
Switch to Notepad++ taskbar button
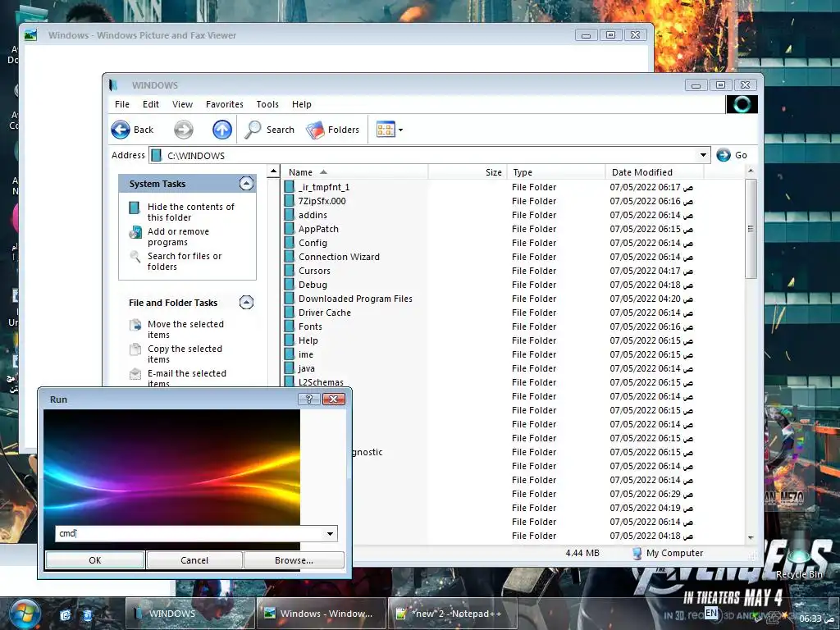453,614
